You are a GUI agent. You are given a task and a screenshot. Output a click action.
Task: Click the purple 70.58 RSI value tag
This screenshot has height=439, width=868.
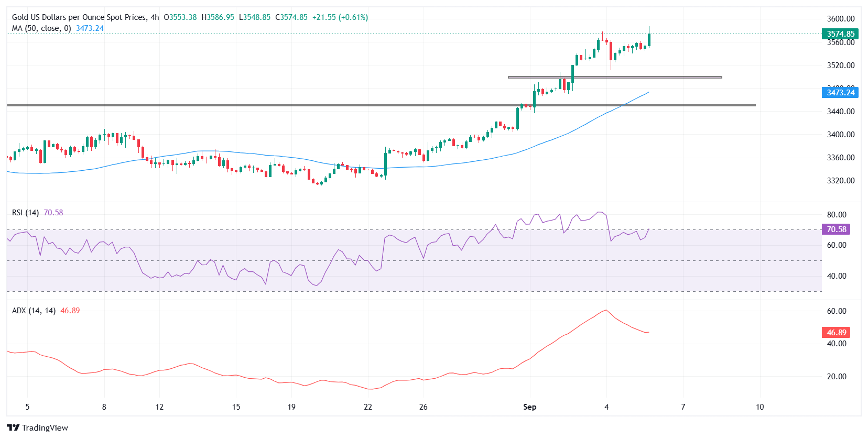(x=836, y=229)
